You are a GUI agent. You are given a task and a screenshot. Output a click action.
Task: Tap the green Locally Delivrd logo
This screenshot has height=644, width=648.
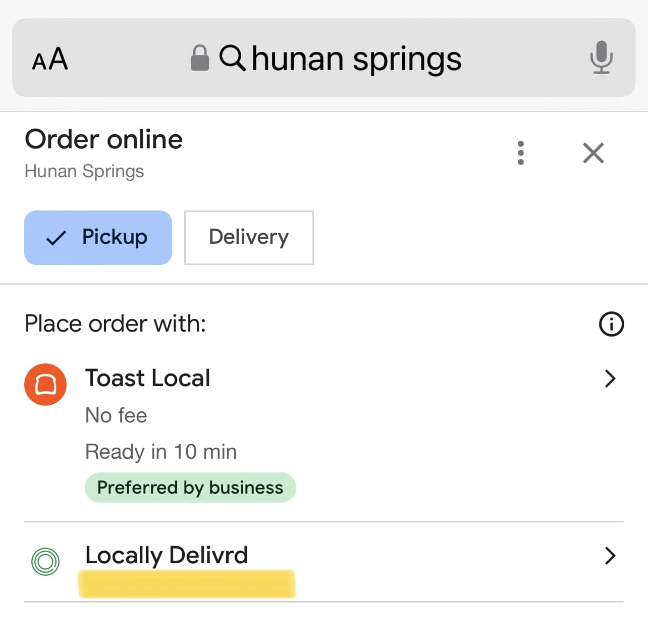(45, 561)
